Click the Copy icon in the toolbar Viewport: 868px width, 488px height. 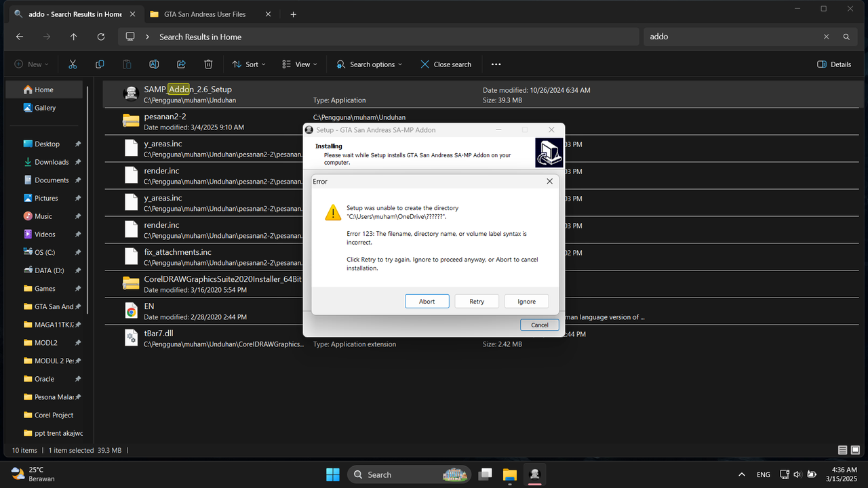coord(100,64)
